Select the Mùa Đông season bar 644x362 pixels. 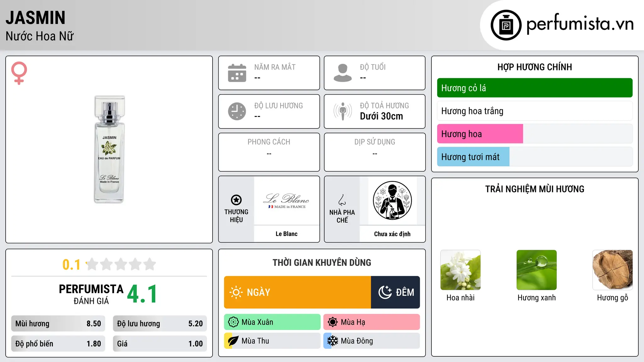[372, 341]
